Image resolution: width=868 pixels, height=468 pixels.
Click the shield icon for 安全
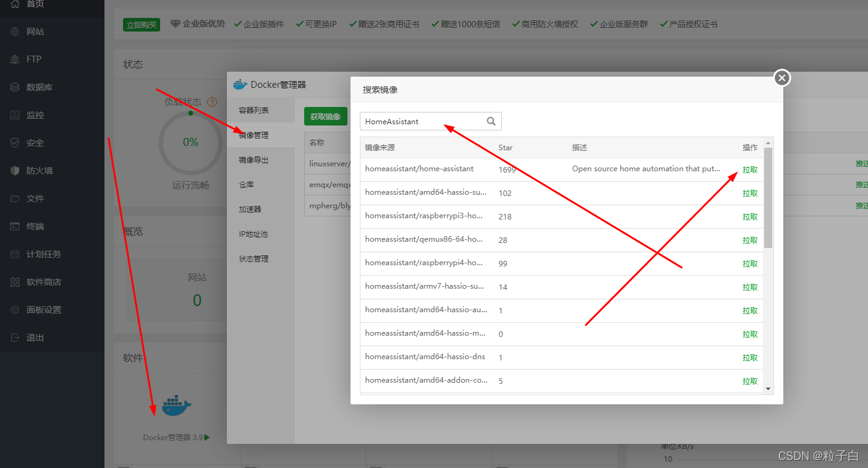pyautogui.click(x=15, y=143)
